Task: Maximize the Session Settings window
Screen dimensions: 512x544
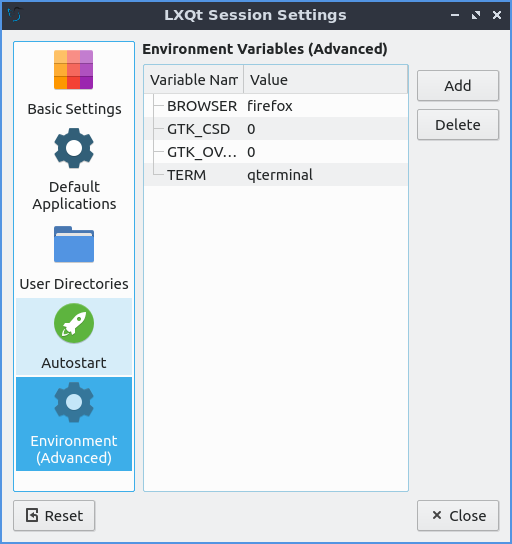Action: point(476,15)
